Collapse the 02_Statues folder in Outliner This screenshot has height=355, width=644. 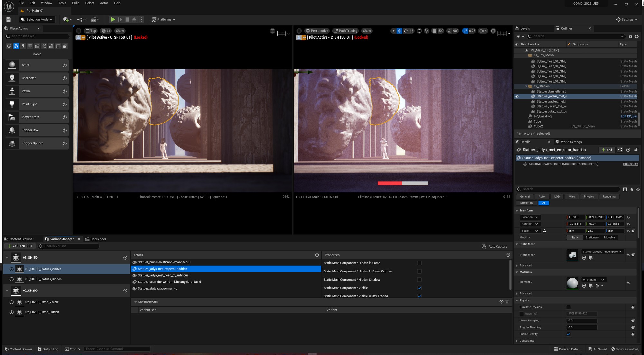(526, 86)
